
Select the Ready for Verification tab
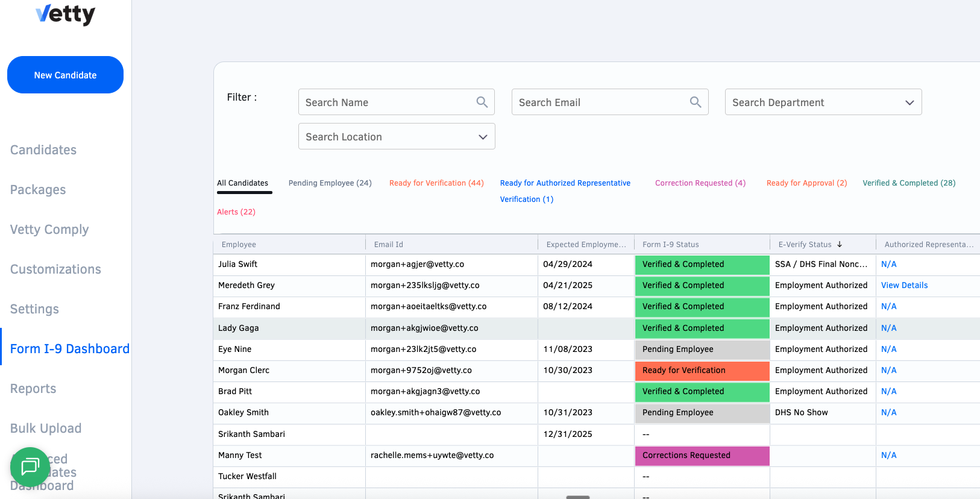coord(436,183)
